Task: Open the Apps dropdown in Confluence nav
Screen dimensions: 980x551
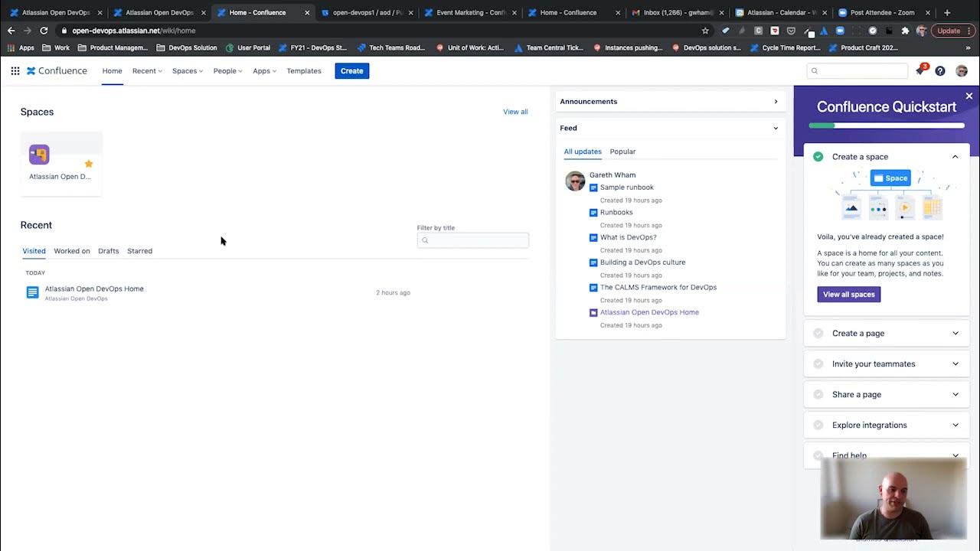Action: pos(264,70)
